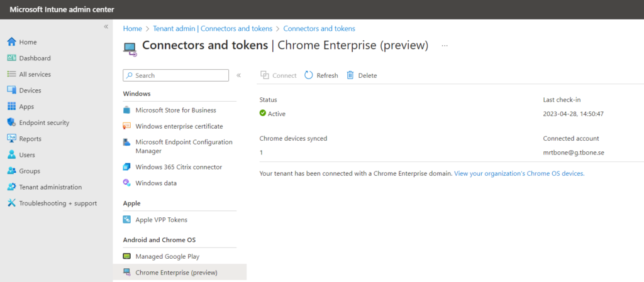Click the Refresh icon in the toolbar
Viewport: 644px width, 282px height.
[x=308, y=75]
